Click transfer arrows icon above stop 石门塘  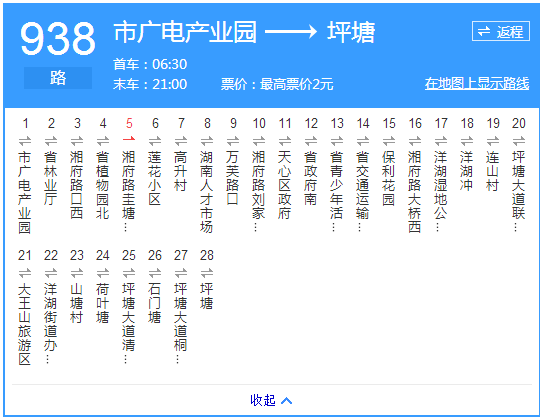pos(155,273)
